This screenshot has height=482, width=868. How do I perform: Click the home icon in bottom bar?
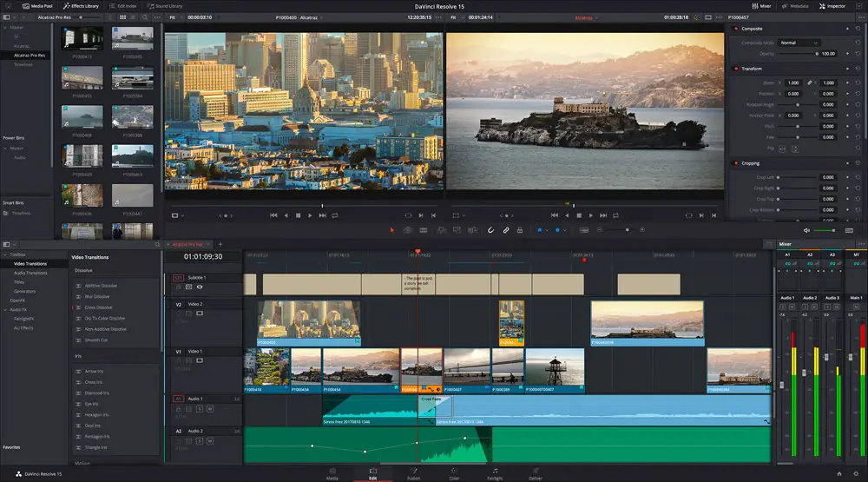[x=838, y=474]
